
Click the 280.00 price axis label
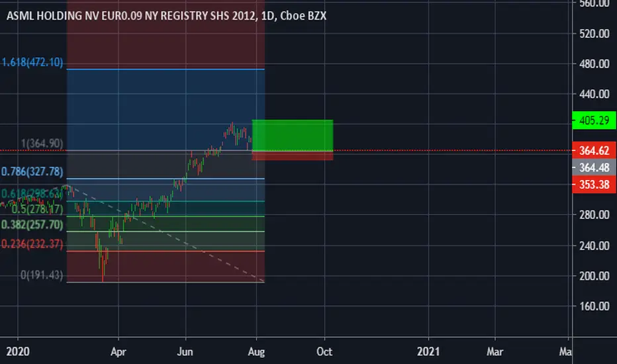[x=594, y=215]
